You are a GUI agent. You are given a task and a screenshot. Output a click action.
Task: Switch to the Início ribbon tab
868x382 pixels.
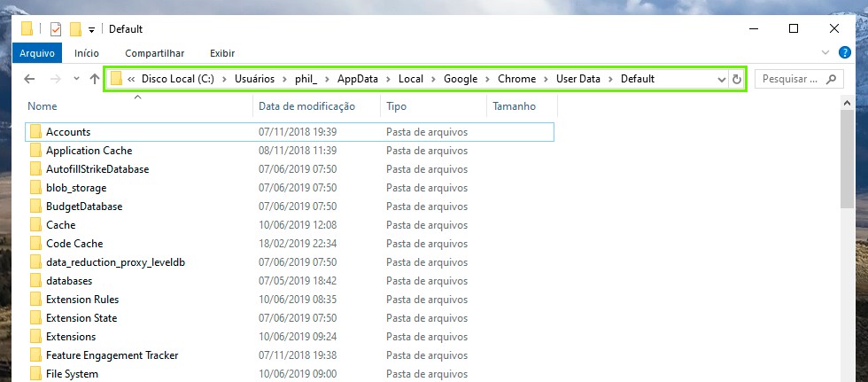[87, 53]
